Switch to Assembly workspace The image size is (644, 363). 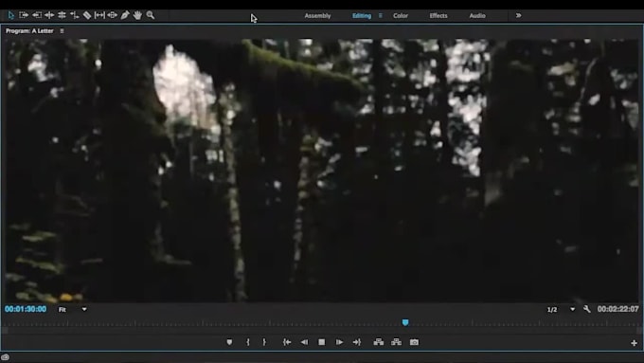[x=317, y=15]
